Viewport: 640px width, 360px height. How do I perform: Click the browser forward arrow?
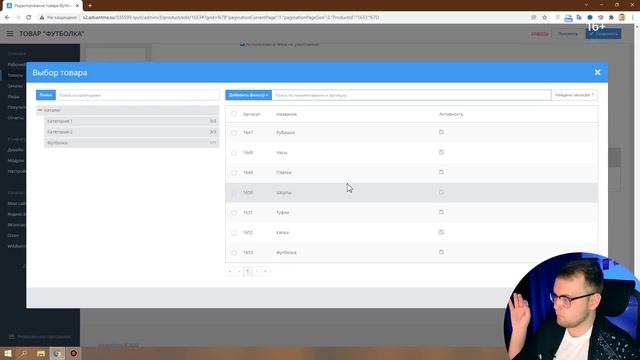coord(18,18)
